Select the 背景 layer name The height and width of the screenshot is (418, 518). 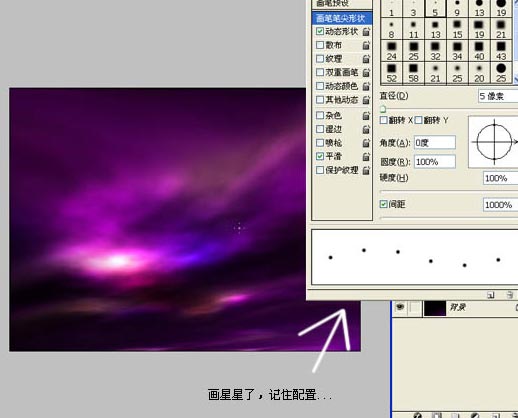coord(457,307)
